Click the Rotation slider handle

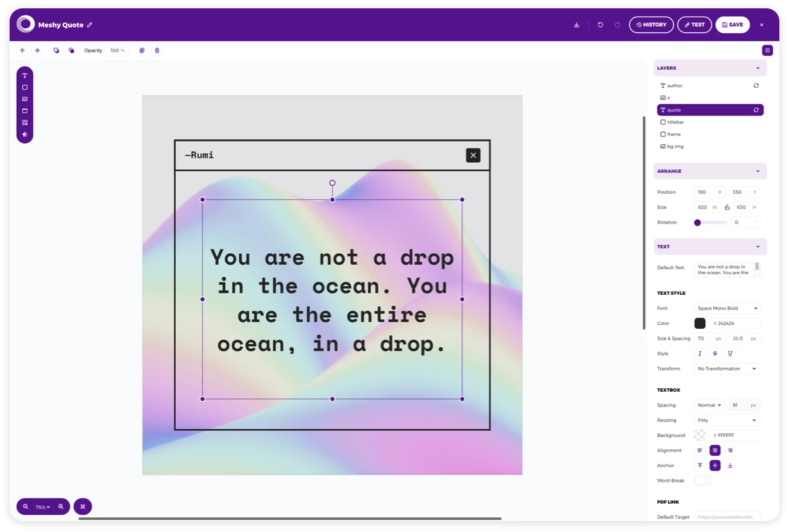(697, 223)
